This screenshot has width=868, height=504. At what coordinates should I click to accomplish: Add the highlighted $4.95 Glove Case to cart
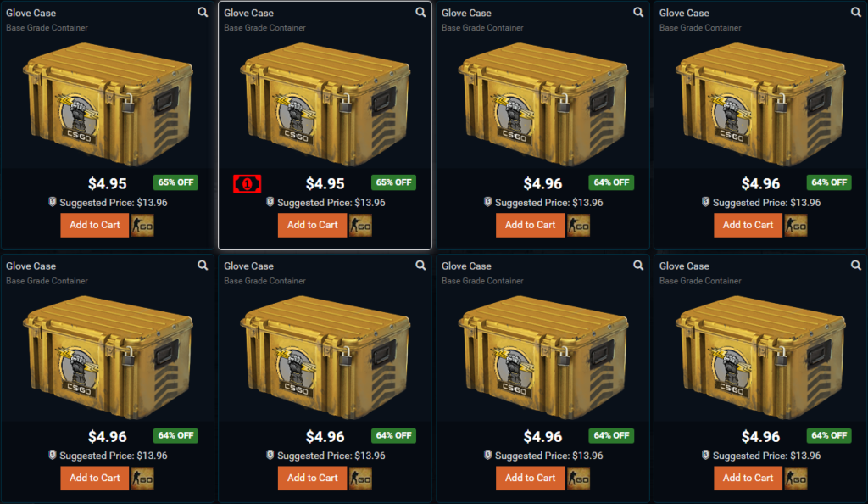312,226
